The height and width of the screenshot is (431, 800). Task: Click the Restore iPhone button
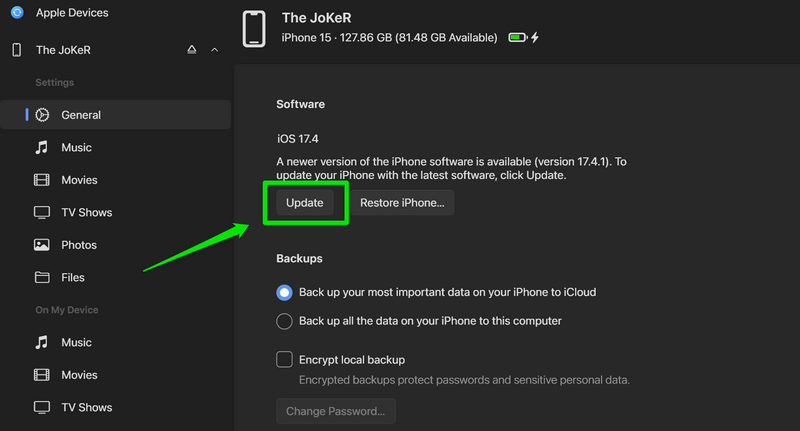401,202
